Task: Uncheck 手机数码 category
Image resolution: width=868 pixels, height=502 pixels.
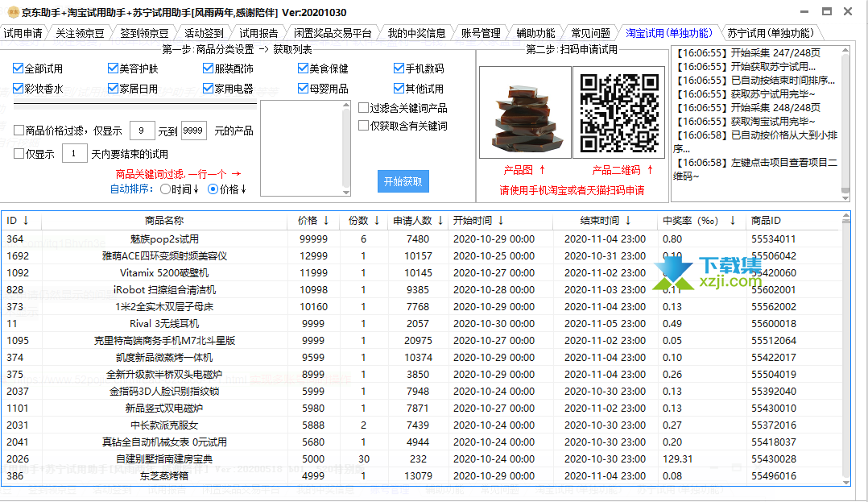Action: coord(399,68)
